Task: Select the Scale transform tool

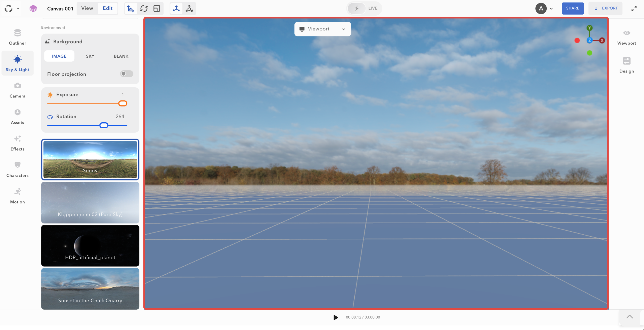Action: tap(157, 8)
